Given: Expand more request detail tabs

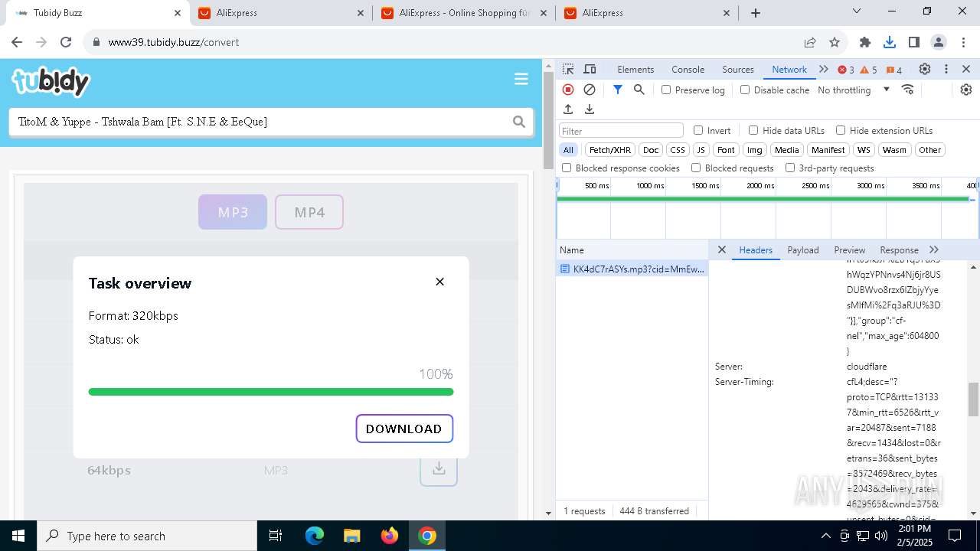Looking at the screenshot, I should coord(934,249).
